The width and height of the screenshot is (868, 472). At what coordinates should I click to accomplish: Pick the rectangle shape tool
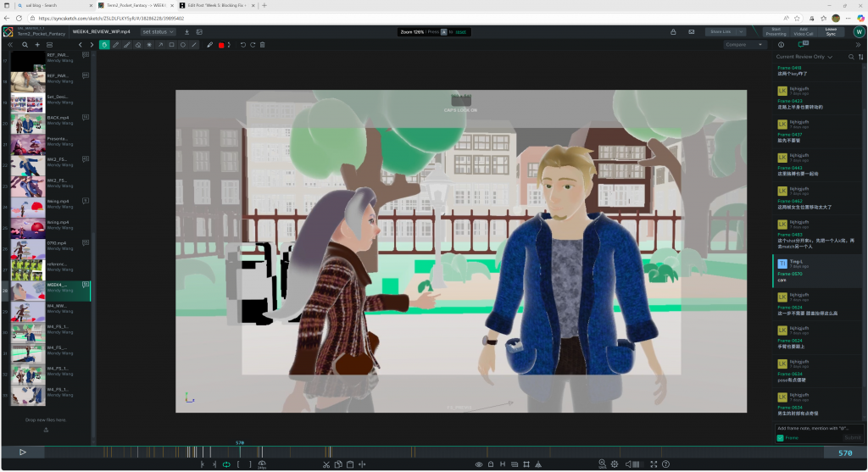pos(171,45)
